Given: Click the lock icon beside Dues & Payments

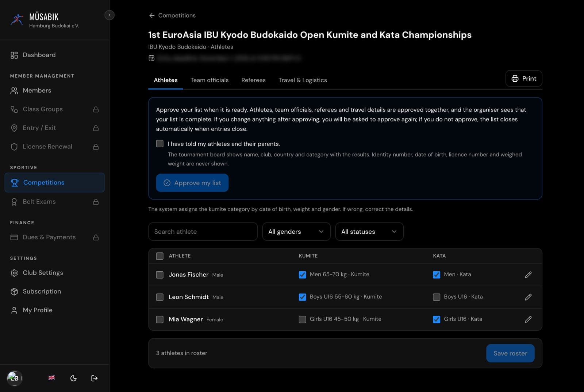Looking at the screenshot, I should click(96, 237).
